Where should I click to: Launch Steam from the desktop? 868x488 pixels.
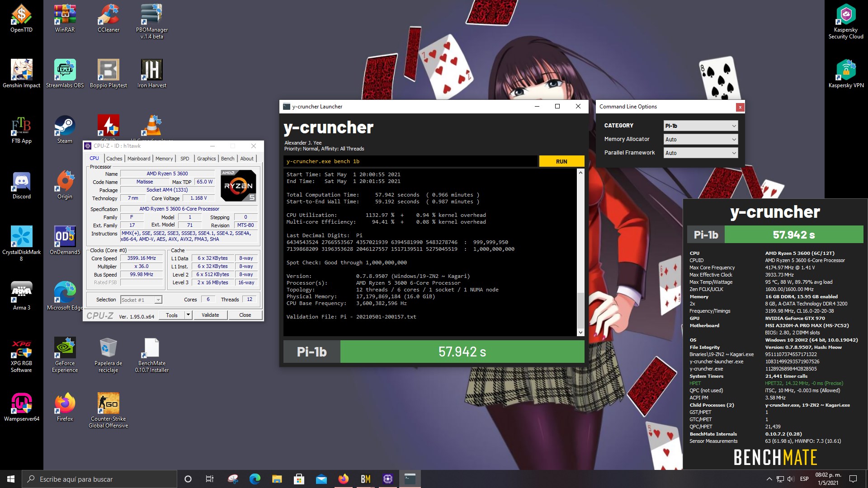[65, 130]
